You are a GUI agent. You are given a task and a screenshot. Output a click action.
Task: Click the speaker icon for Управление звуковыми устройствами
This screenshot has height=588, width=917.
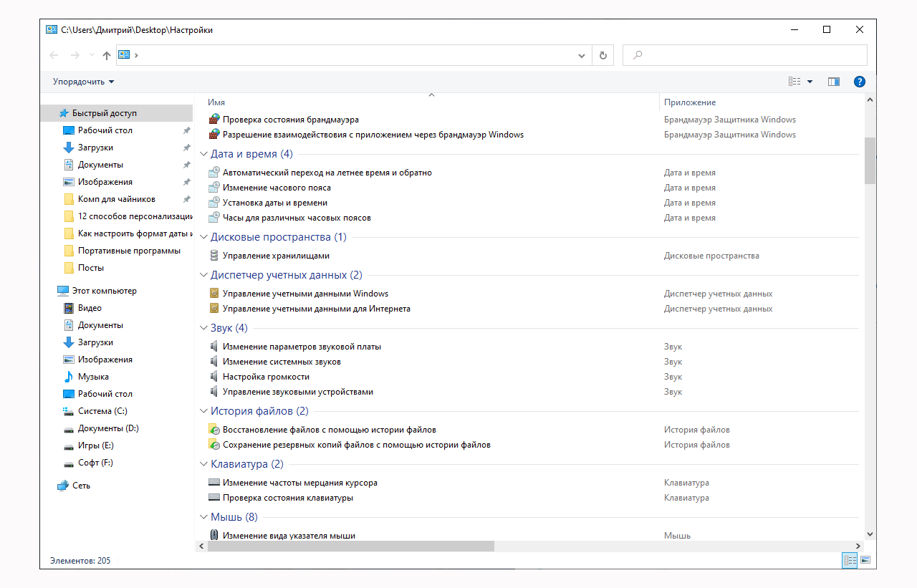tap(213, 392)
